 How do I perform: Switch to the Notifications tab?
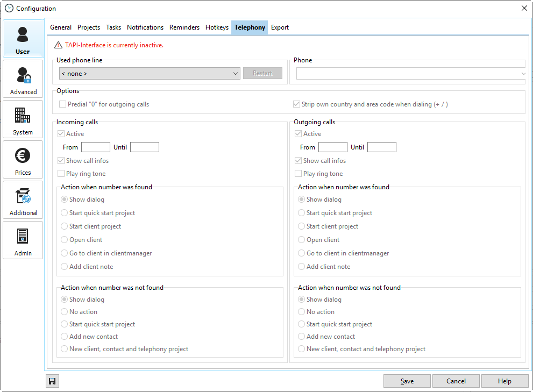145,27
